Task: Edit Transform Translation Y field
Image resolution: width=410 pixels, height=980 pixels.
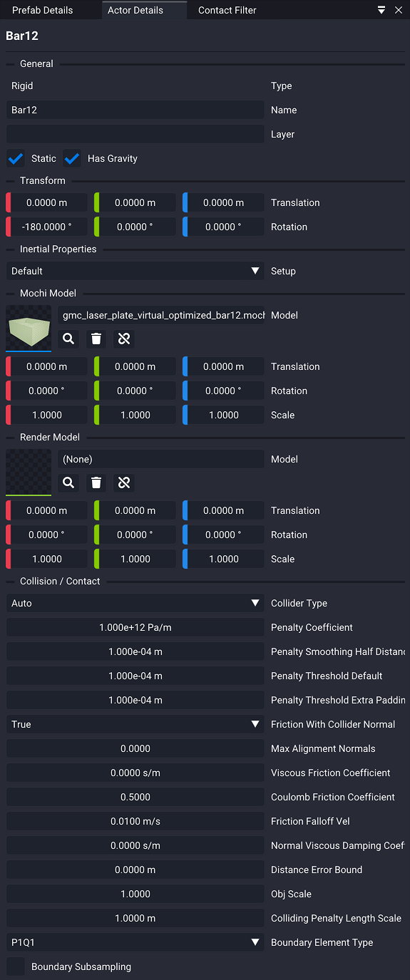Action: pyautogui.click(x=135, y=202)
